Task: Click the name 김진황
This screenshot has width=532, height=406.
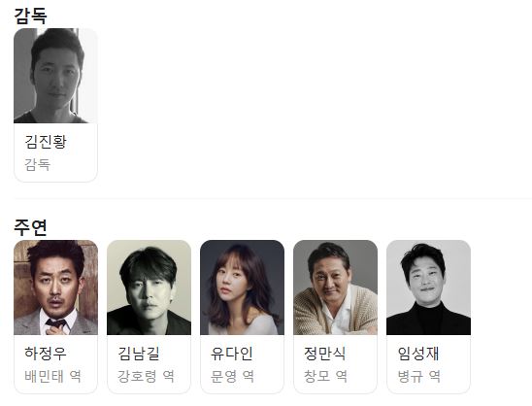Action: pos(46,142)
